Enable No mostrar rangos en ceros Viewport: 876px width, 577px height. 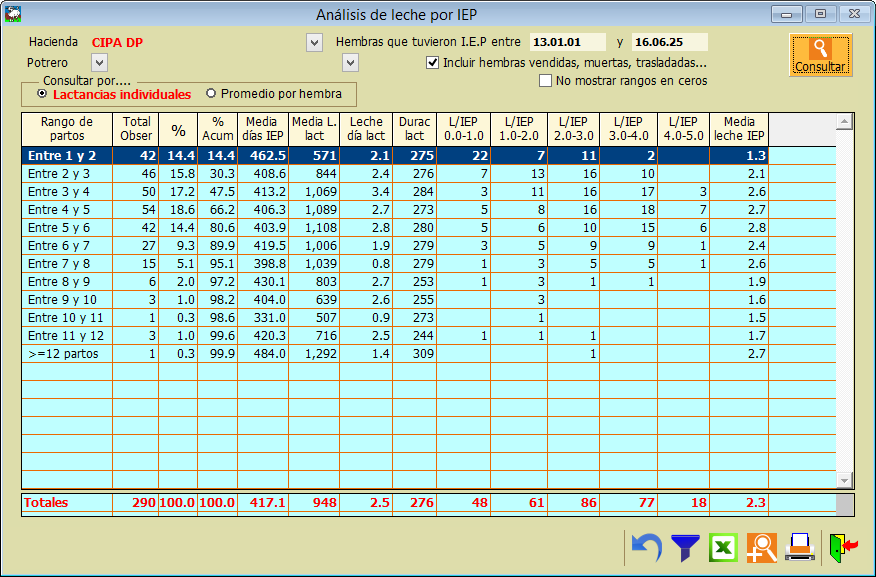pos(545,81)
